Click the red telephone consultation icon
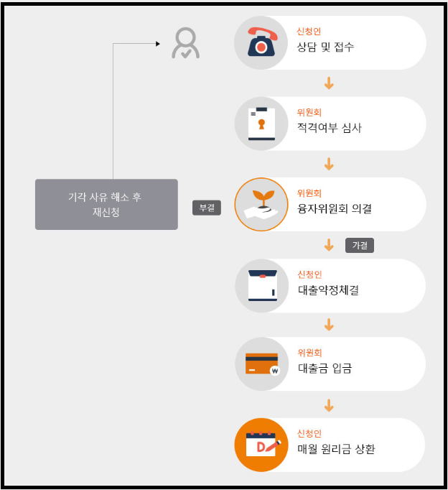 (261, 43)
